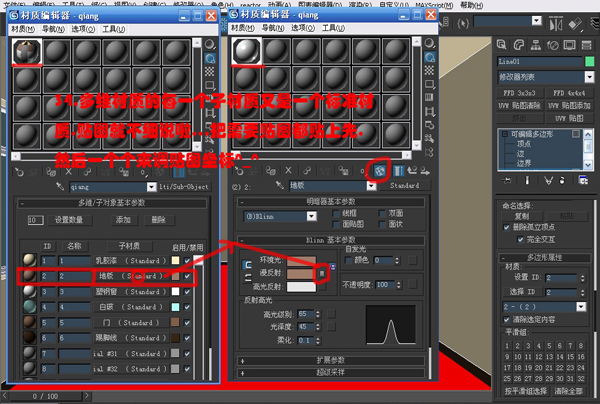Collapse 明暗器基本参数 rollout
This screenshot has height=404, width=600.
pos(331,202)
